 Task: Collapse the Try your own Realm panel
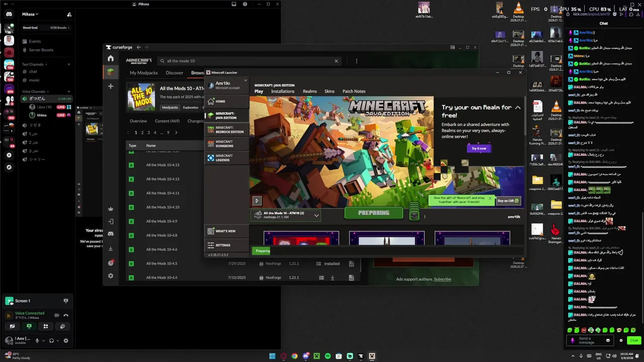click(x=517, y=108)
